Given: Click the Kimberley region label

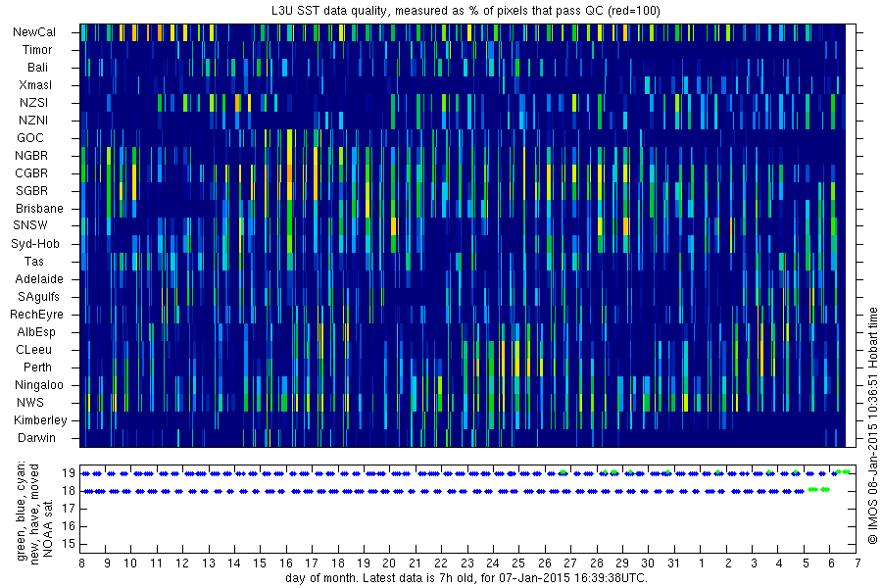Looking at the screenshot, I should click(x=40, y=419).
